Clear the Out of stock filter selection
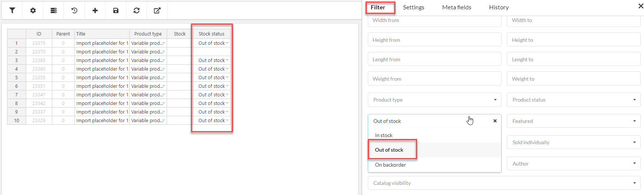 [x=495, y=121]
